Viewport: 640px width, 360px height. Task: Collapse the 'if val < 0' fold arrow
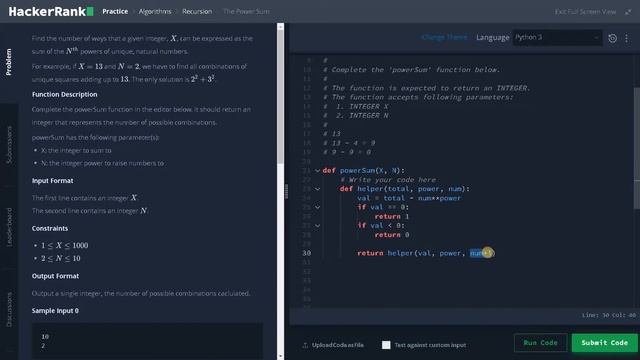tap(317, 226)
